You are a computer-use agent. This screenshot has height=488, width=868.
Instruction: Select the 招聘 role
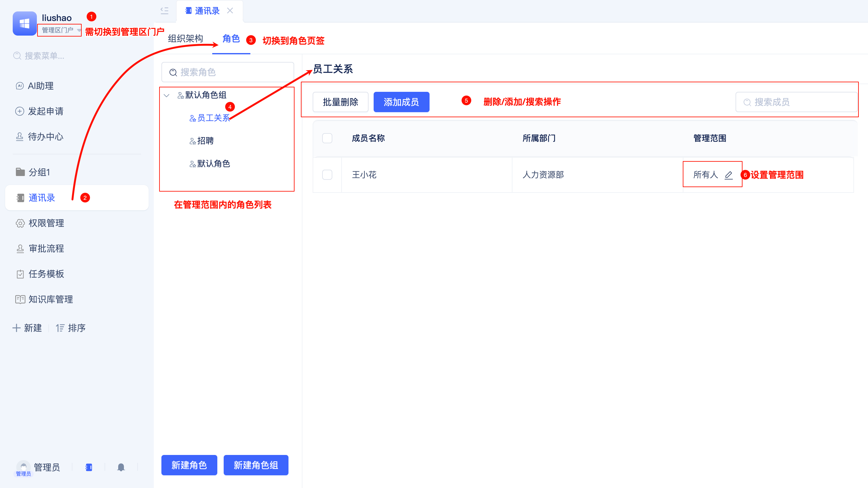pos(201,141)
